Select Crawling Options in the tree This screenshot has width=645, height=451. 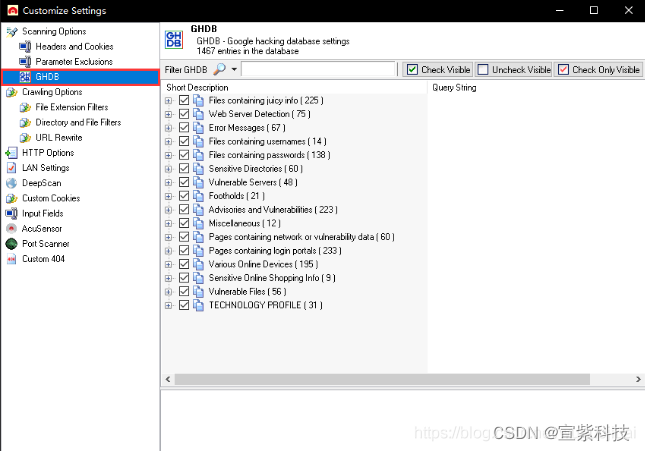coord(52,92)
